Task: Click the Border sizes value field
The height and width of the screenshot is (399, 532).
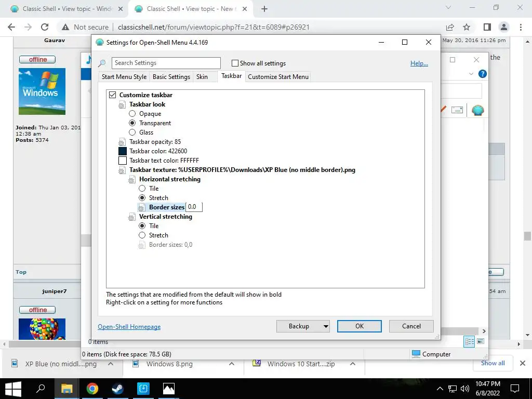Action: [194, 207]
